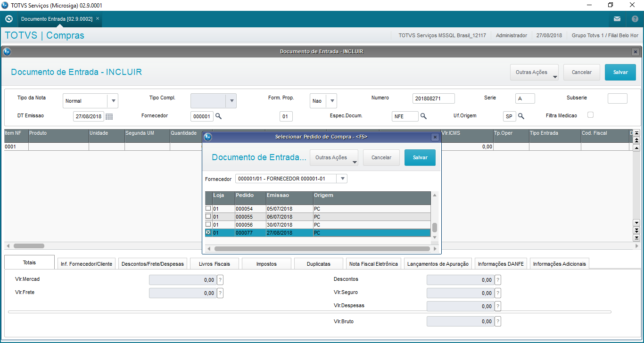Click Cancelar in the main Documento de Entrada window
Viewport: 644px width, 343px height.
pyautogui.click(x=582, y=73)
